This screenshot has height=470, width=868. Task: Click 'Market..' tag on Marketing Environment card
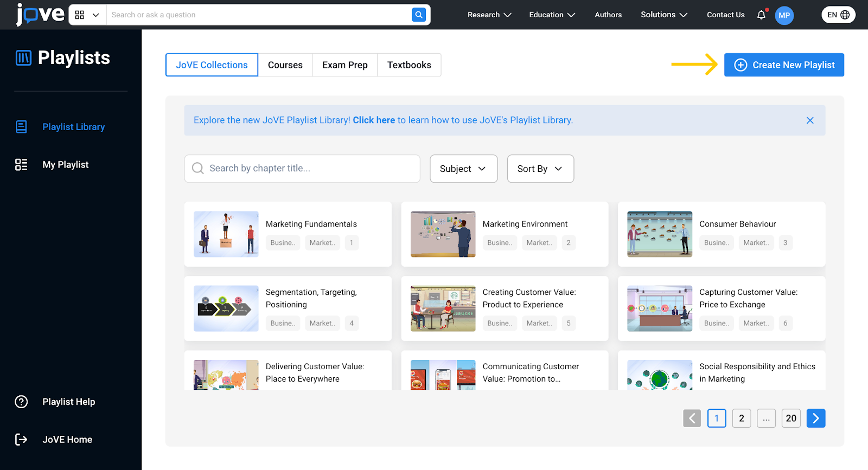(539, 243)
